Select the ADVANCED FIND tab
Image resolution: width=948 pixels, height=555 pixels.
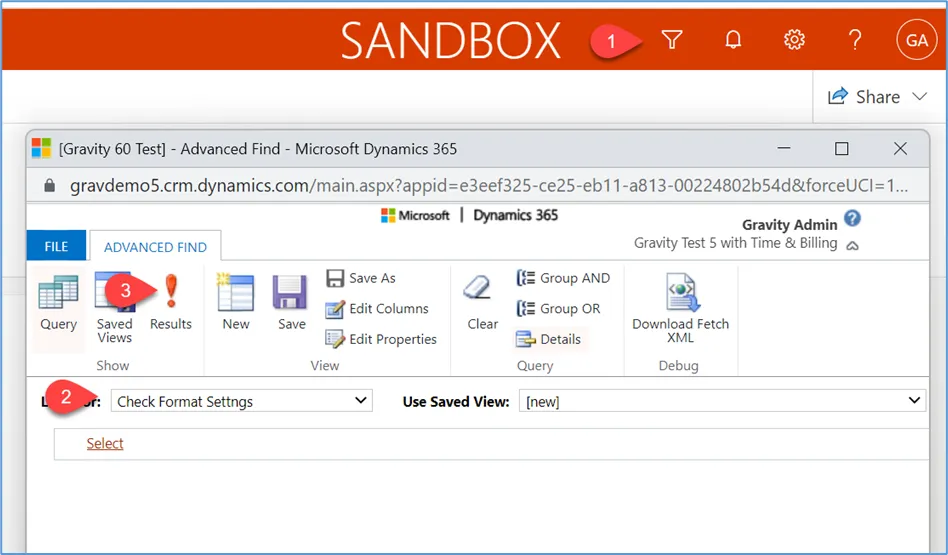pyautogui.click(x=155, y=247)
